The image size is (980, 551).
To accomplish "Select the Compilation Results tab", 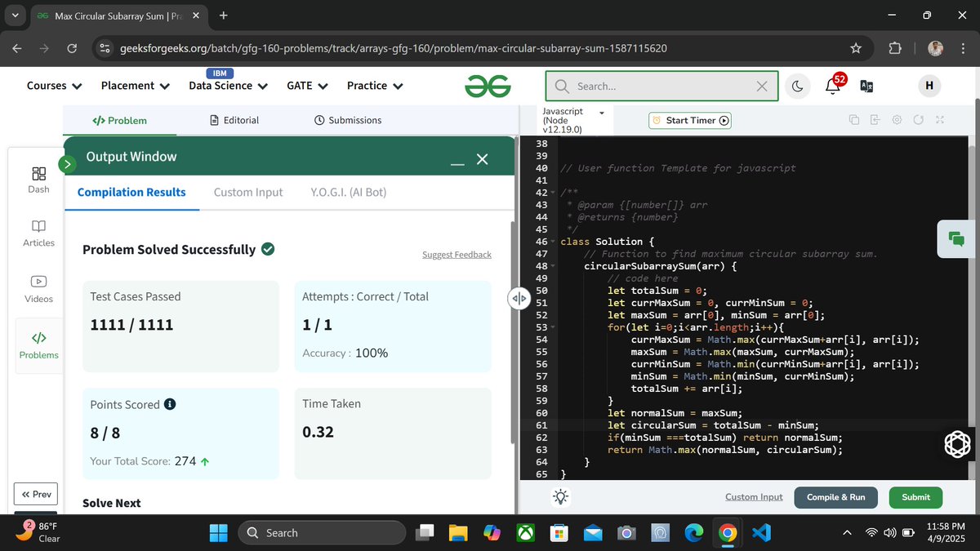I will [x=131, y=193].
